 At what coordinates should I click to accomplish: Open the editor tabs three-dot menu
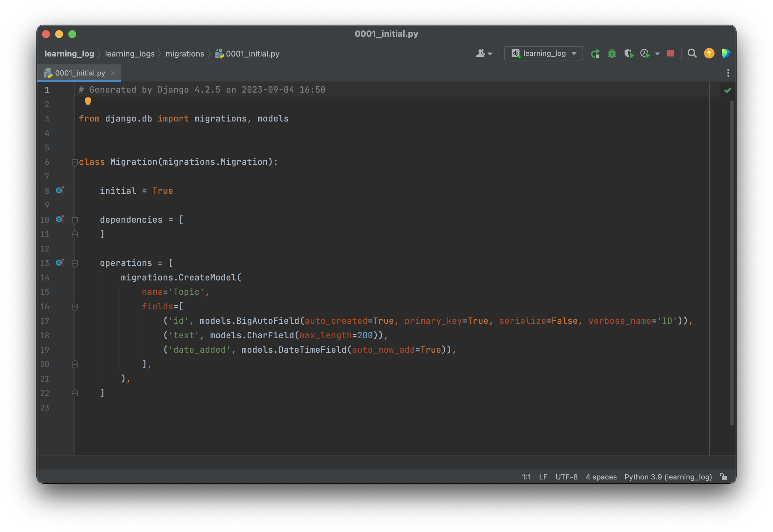tap(728, 73)
